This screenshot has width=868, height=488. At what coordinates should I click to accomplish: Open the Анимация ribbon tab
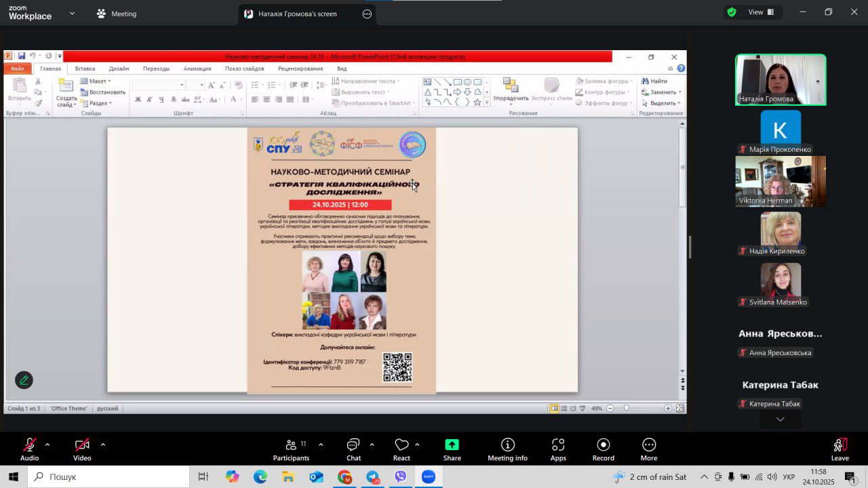197,68
